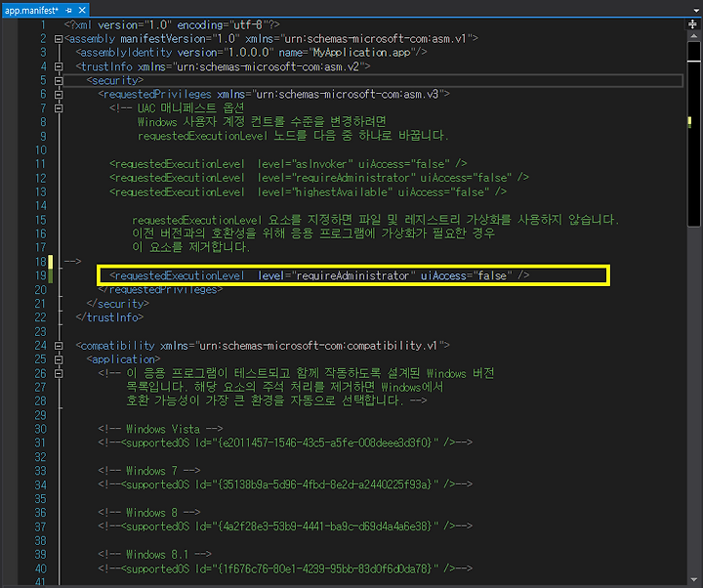The width and height of the screenshot is (703, 588).
Task: Click the "Windows Vista" comment line
Action: 160,429
